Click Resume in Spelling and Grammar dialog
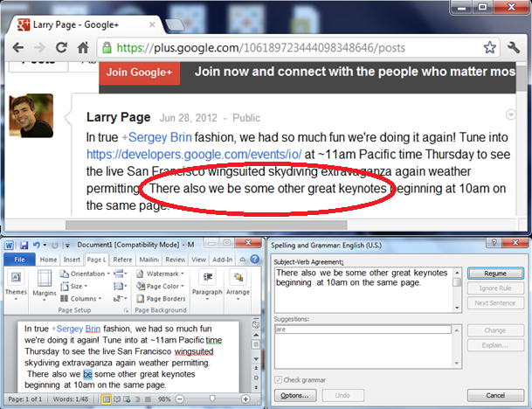Image resolution: width=532 pixels, height=409 pixels. tap(495, 274)
